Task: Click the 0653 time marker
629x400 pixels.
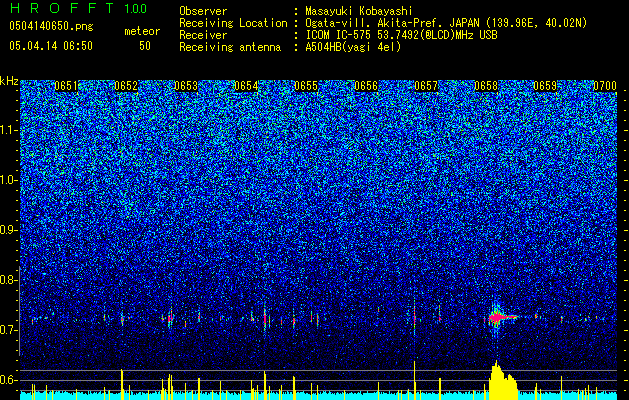Action: tap(186, 86)
